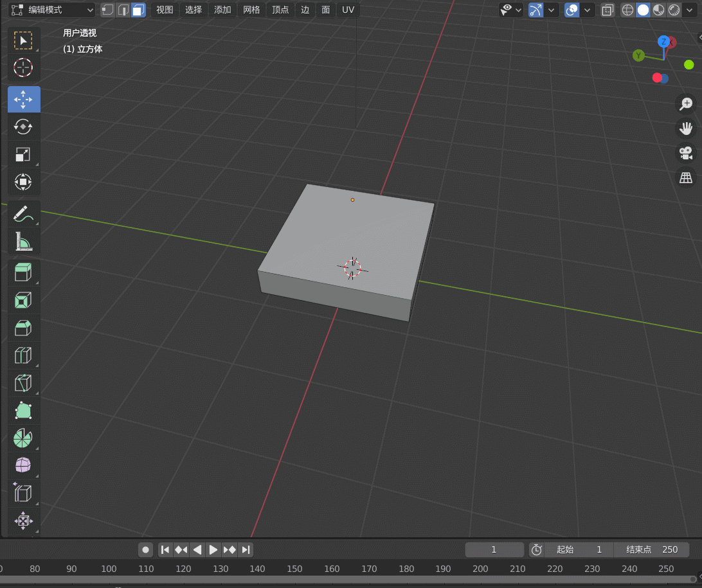This screenshot has width=702, height=588.
Task: Select the Scale tool
Action: point(24,154)
